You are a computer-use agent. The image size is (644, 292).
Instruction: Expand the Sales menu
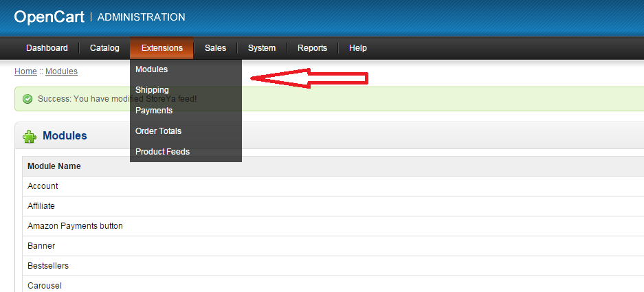click(215, 48)
